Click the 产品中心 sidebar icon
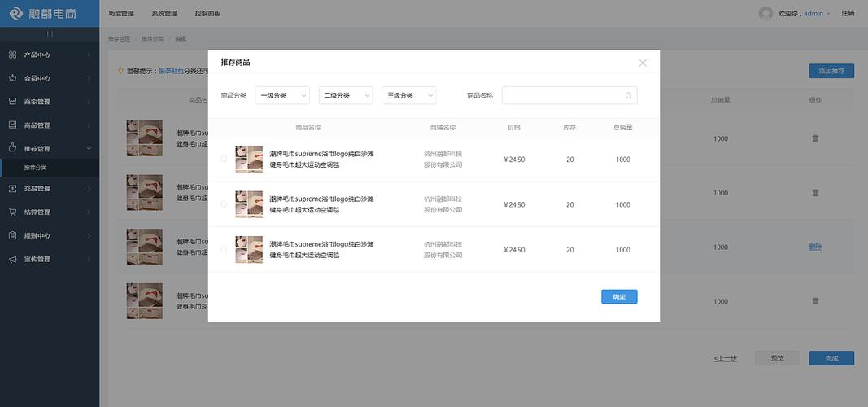 (12, 55)
